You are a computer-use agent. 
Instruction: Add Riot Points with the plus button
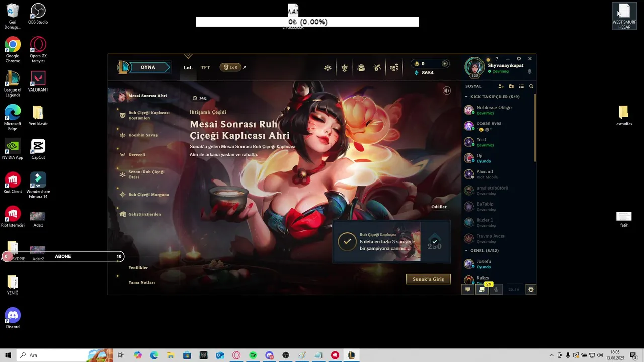pyautogui.click(x=444, y=64)
